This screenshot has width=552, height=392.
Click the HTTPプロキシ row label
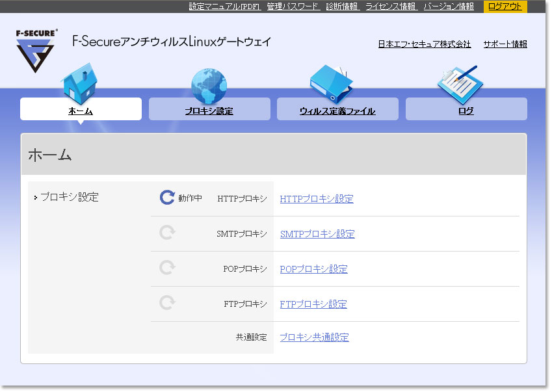pyautogui.click(x=243, y=199)
